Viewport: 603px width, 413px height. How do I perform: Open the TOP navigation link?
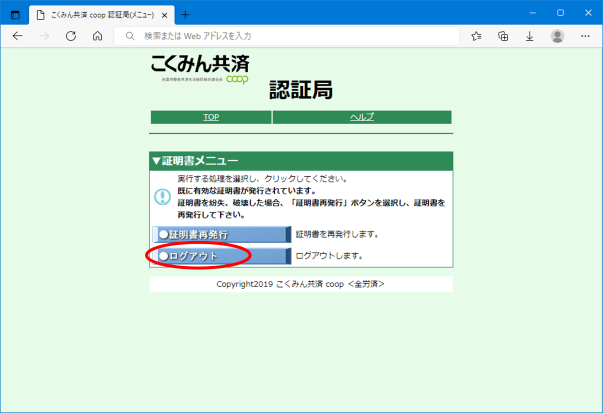[211, 117]
